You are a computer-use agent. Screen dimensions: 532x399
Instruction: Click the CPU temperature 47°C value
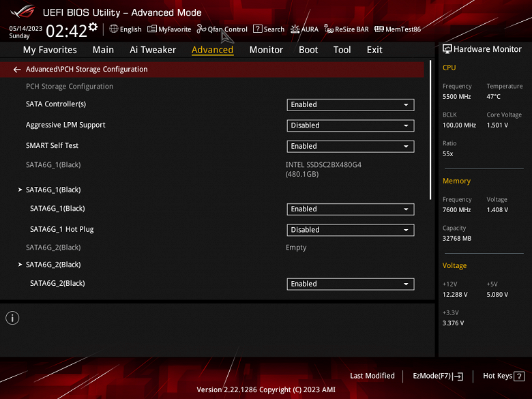(x=493, y=97)
